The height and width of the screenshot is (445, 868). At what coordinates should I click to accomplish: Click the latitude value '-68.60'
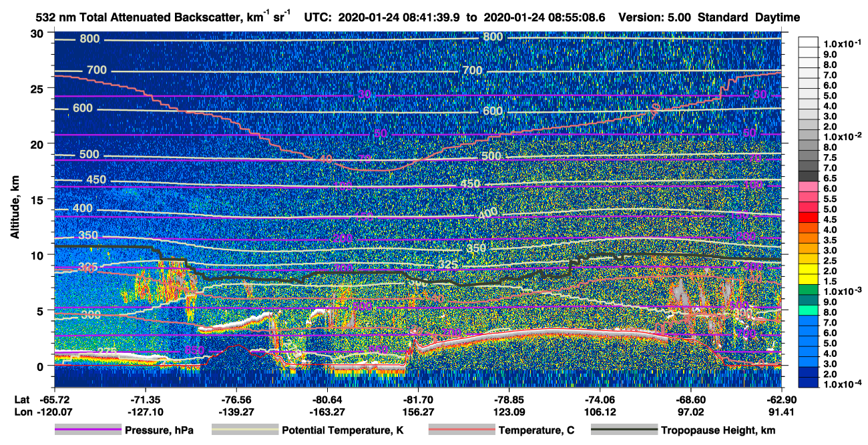click(691, 399)
